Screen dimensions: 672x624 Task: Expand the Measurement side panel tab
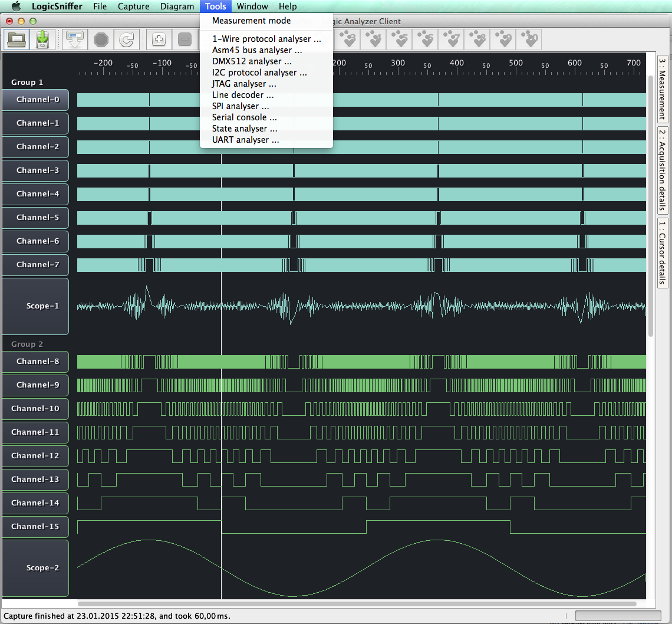pos(662,88)
